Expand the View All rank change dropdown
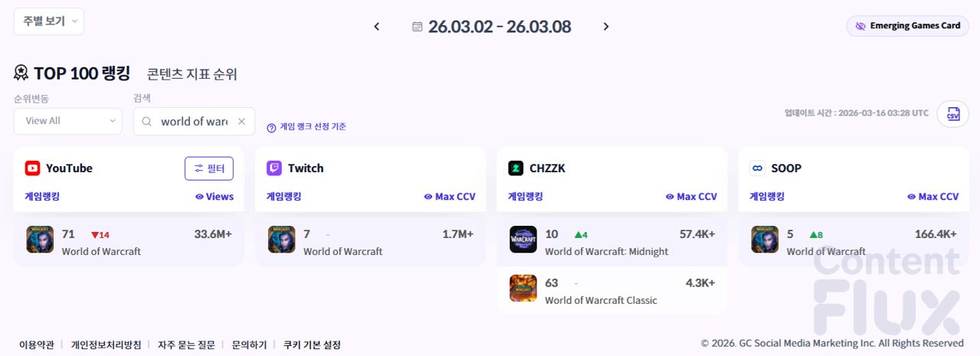Viewport: 980px width, 356px height. [x=67, y=121]
